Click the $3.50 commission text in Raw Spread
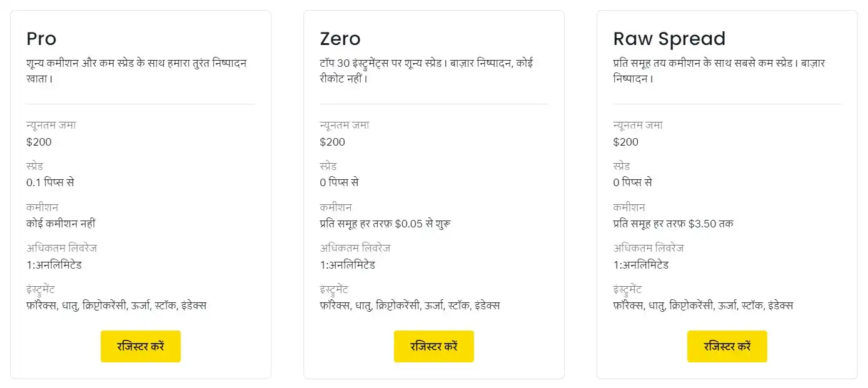The image size is (868, 388). pos(674,223)
